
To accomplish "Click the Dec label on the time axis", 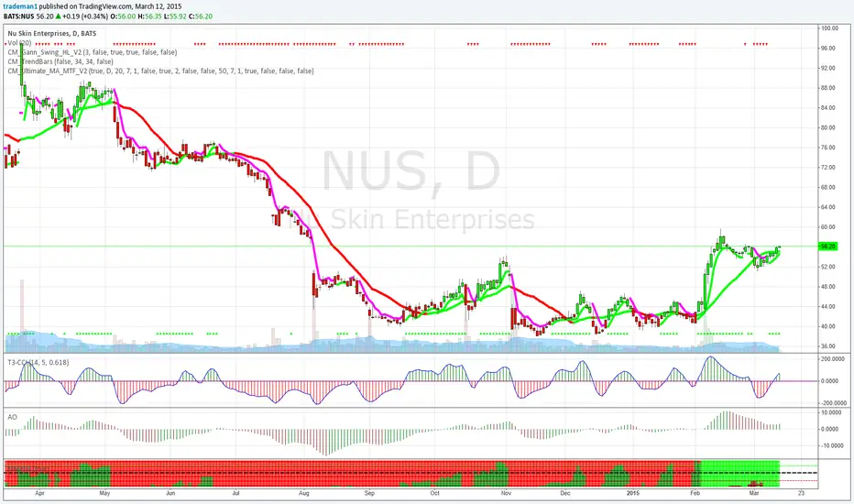I will tap(565, 493).
